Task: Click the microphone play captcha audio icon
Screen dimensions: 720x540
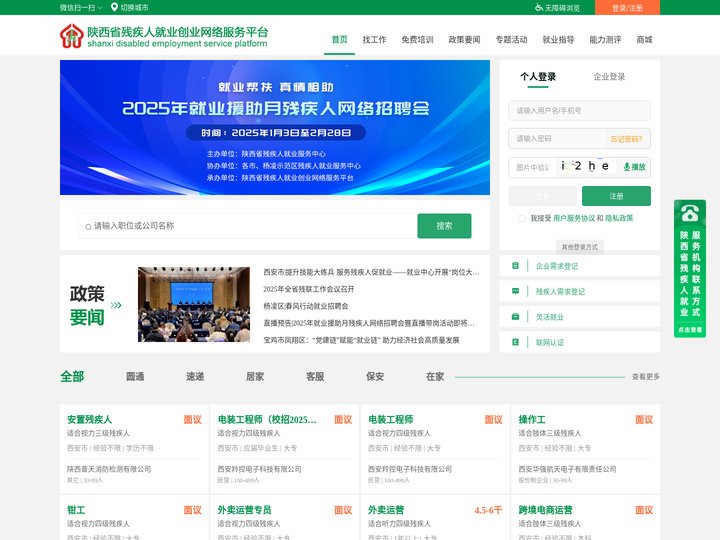Action: [x=626, y=167]
